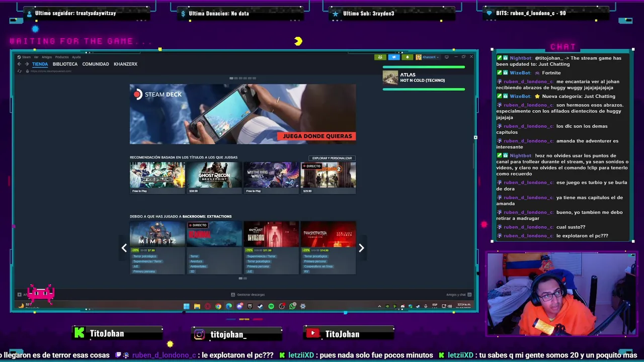The image size is (644, 362).
Task: Show previous Backrooms recommendations carousel page
Action: pyautogui.click(x=124, y=248)
